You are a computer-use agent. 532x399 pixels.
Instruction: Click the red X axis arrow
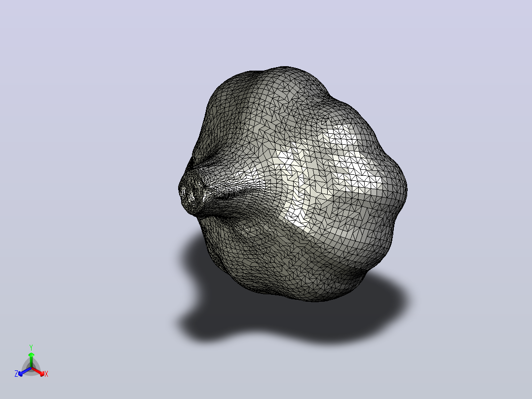tap(38, 372)
